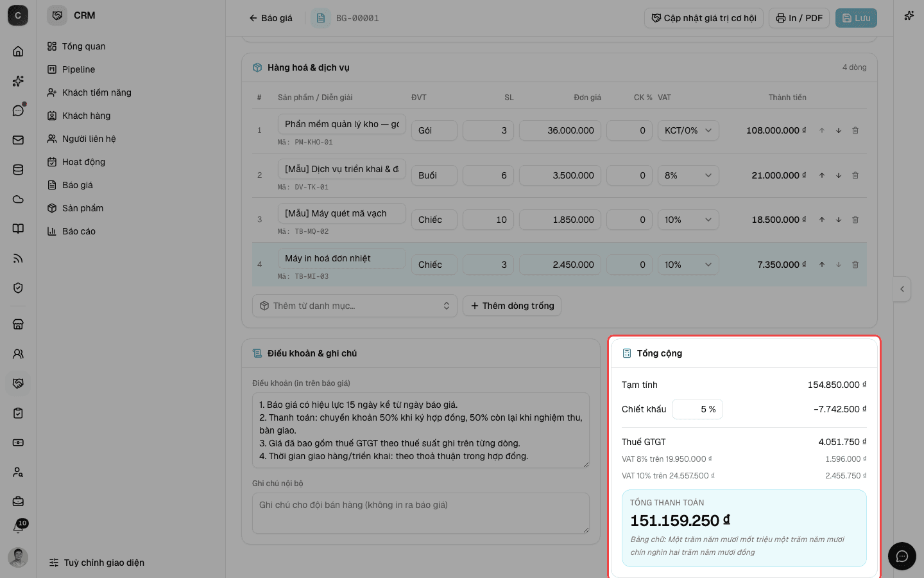Open the home icon in left rail
Image resolution: width=924 pixels, height=578 pixels.
click(18, 51)
